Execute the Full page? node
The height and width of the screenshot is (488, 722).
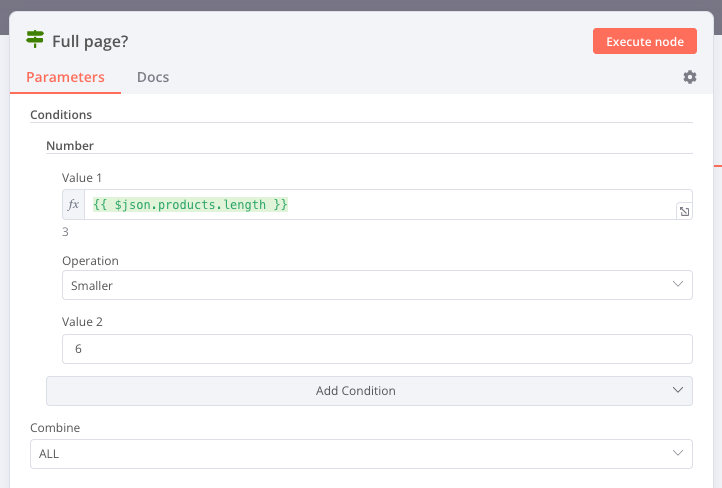[x=645, y=41]
